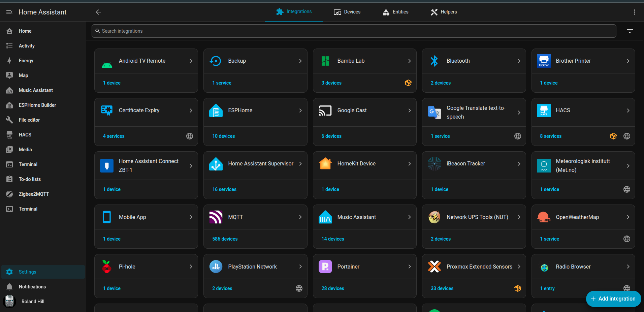This screenshot has height=312, width=644.
Task: Open Zigbee2MQTT in the sidebar
Action: click(43, 194)
